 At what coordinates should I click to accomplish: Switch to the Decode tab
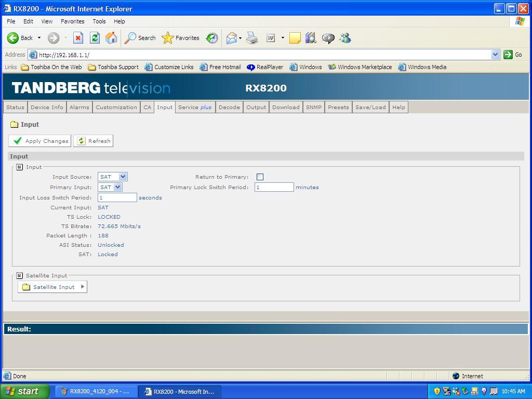tap(229, 107)
